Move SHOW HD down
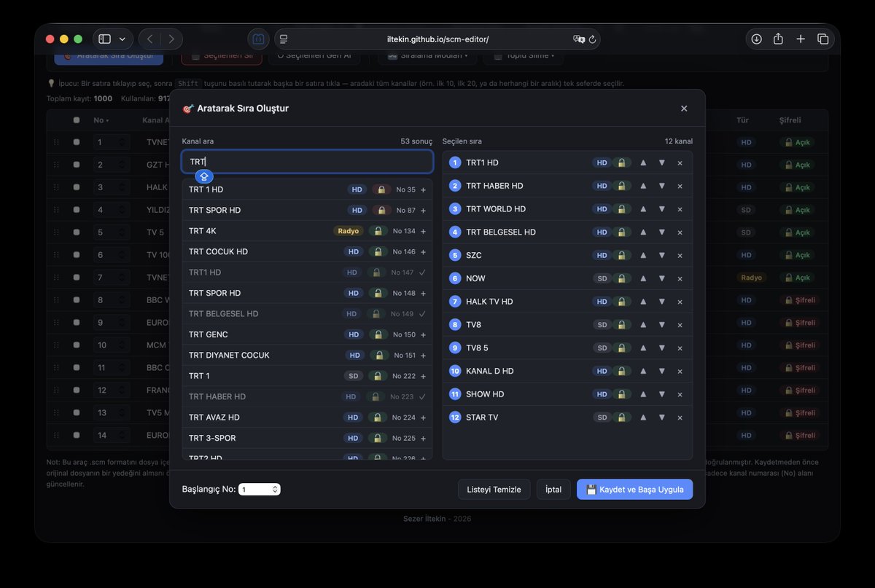Screen dimensions: 875x588 [661, 394]
